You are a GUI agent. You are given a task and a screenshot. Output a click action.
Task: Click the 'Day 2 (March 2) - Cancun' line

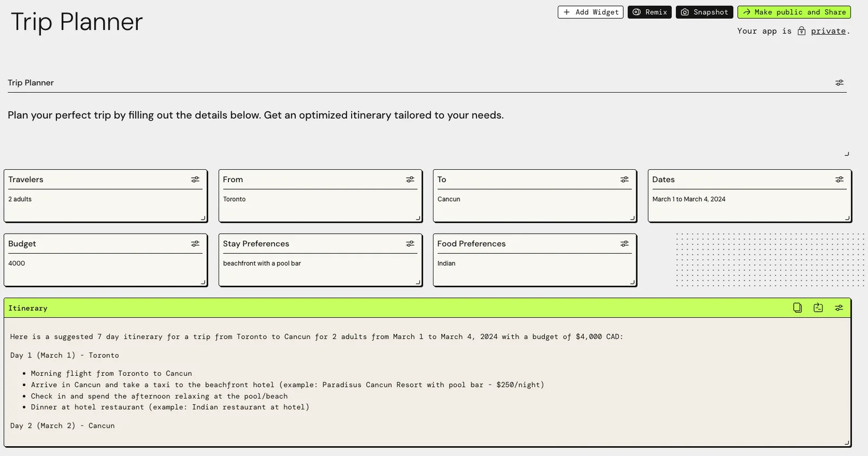[62, 426]
